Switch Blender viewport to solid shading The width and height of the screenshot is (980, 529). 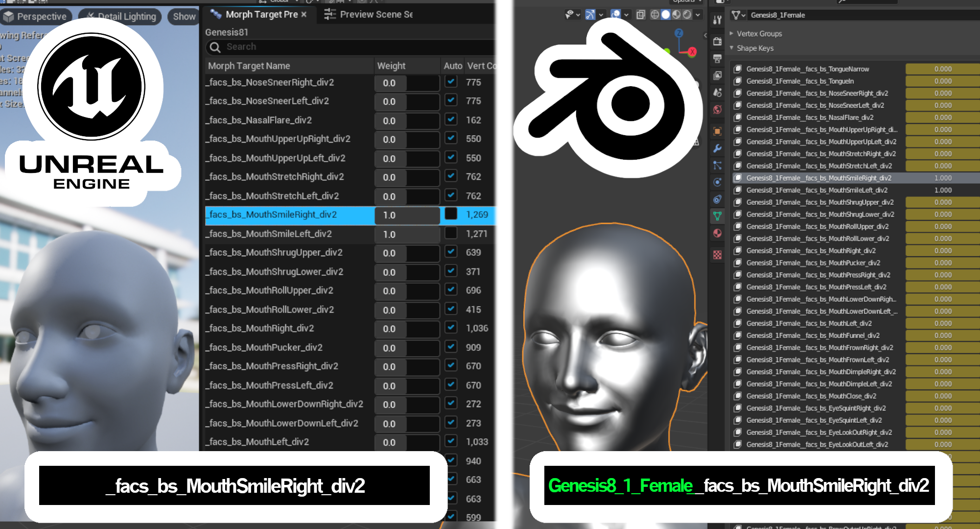[666, 15]
